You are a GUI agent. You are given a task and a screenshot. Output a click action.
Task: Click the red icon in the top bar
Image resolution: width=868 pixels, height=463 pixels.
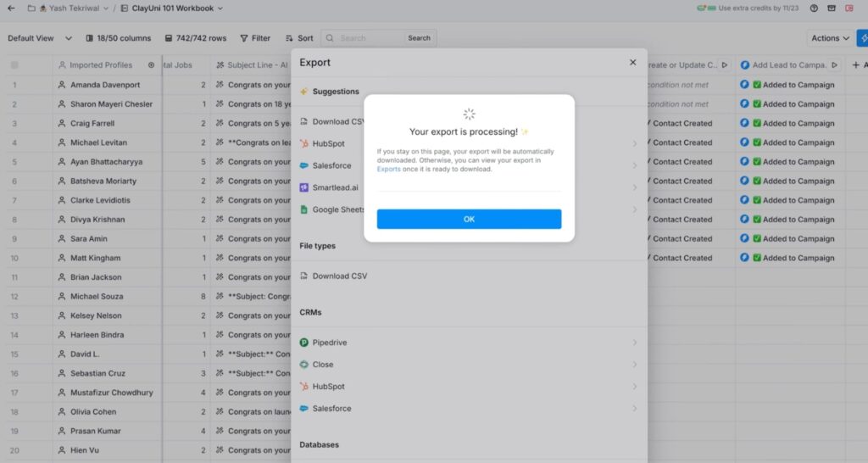849,8
